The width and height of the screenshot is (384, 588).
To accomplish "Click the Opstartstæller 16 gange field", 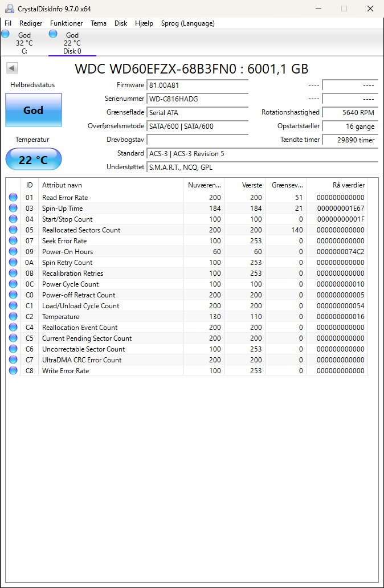I will [350, 126].
